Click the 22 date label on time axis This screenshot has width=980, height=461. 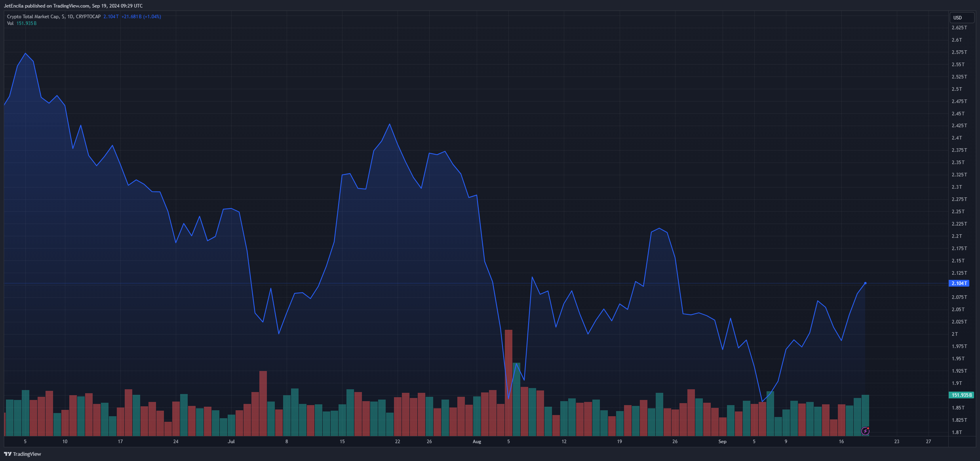click(398, 442)
